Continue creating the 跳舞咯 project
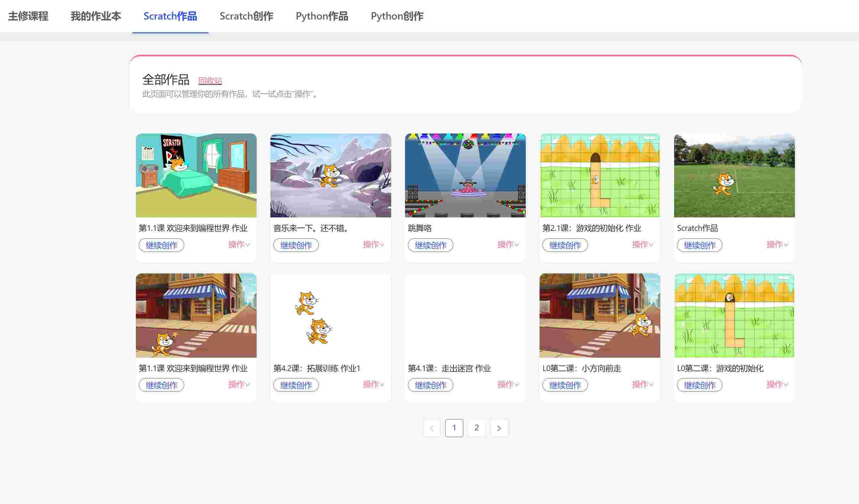Screen dimensions: 859x504 click(x=430, y=245)
